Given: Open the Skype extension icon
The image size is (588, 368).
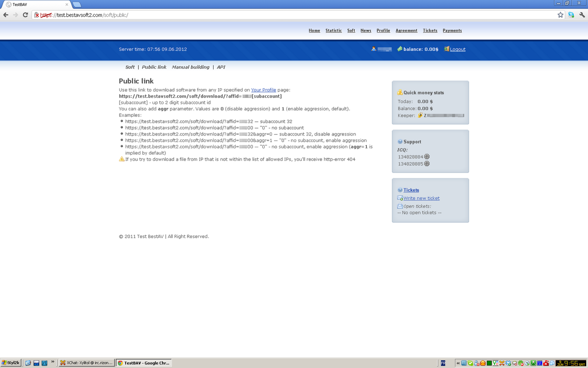Looking at the screenshot, I should tap(571, 15).
